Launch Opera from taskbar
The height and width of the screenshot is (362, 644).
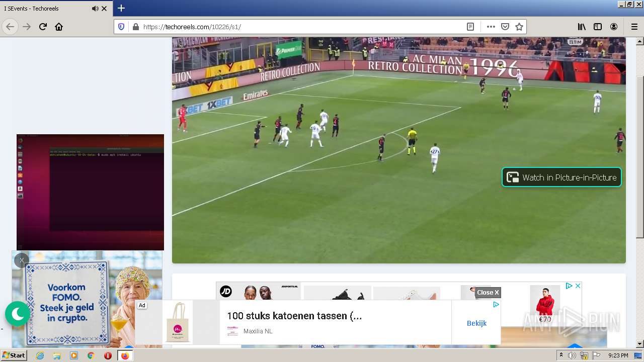point(108,355)
